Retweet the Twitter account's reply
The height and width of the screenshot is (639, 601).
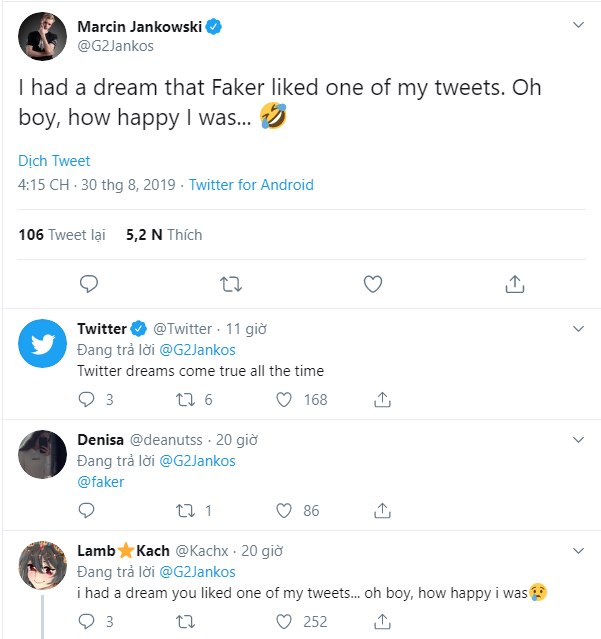pyautogui.click(x=185, y=400)
